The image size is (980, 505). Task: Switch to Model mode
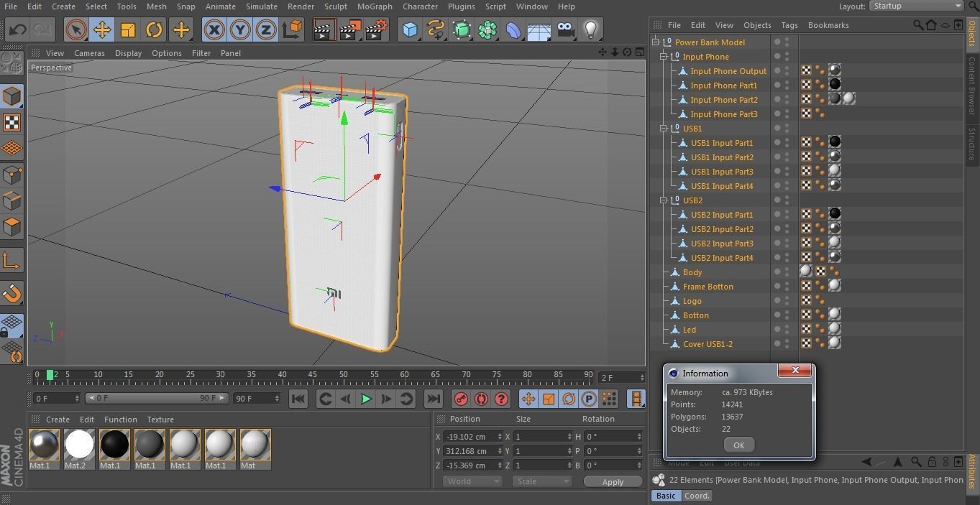(12, 96)
